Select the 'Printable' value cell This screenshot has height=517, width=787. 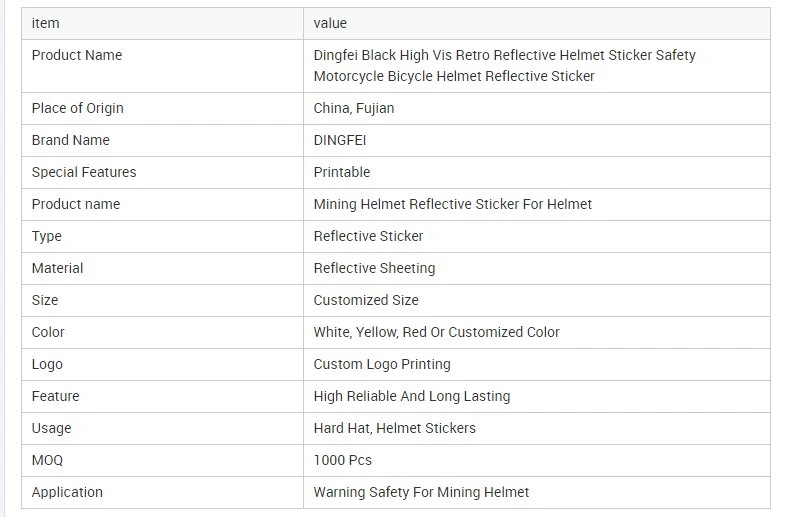537,172
